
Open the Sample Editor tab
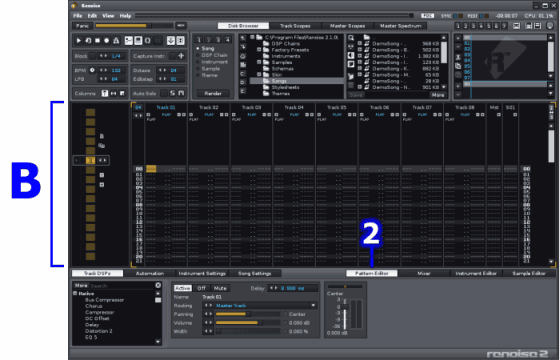[x=529, y=273]
